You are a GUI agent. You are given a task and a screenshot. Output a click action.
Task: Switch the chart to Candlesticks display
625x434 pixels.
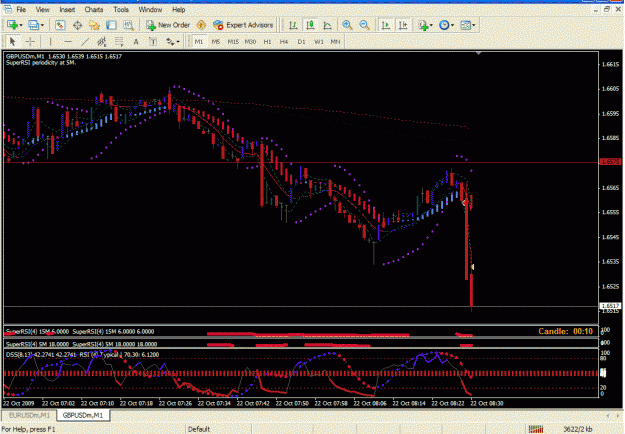tap(310, 25)
